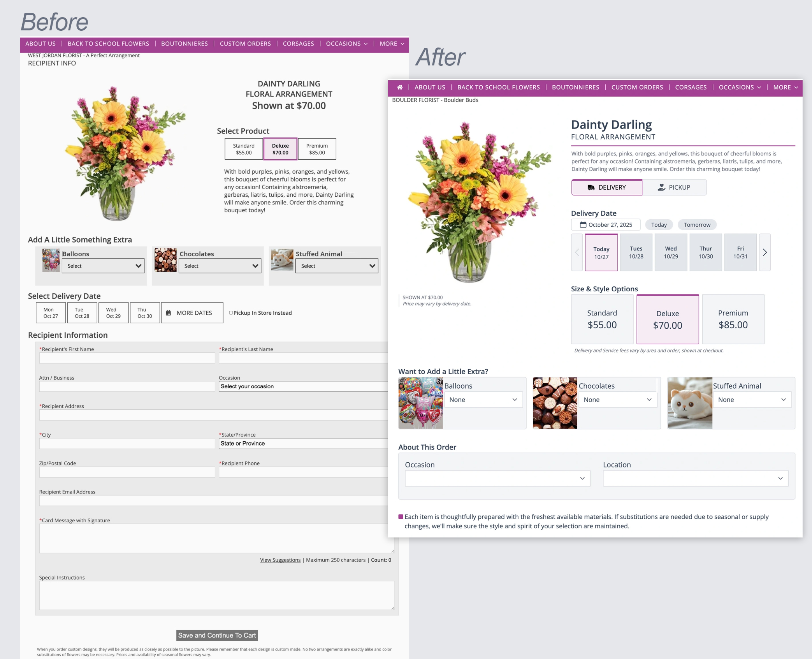Click the Tomorrow quick date pill
The height and width of the screenshot is (659, 812).
697,225
